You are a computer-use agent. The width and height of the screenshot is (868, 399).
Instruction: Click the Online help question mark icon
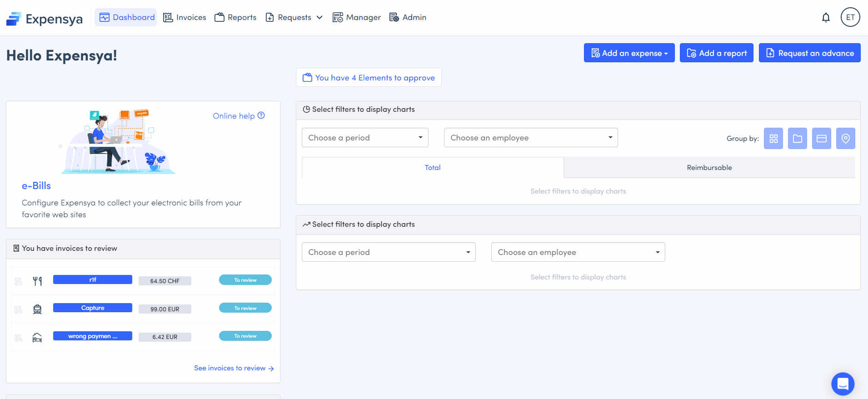point(261,115)
